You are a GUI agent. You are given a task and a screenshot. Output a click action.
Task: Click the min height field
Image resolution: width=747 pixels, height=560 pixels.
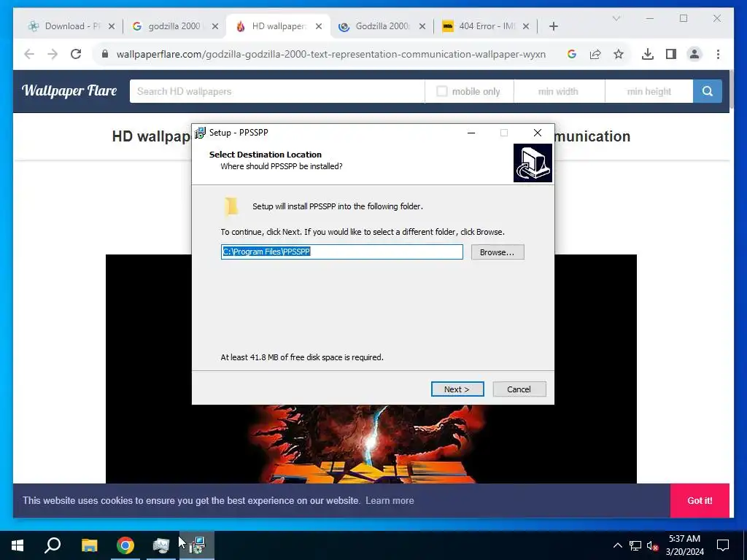pos(649,91)
